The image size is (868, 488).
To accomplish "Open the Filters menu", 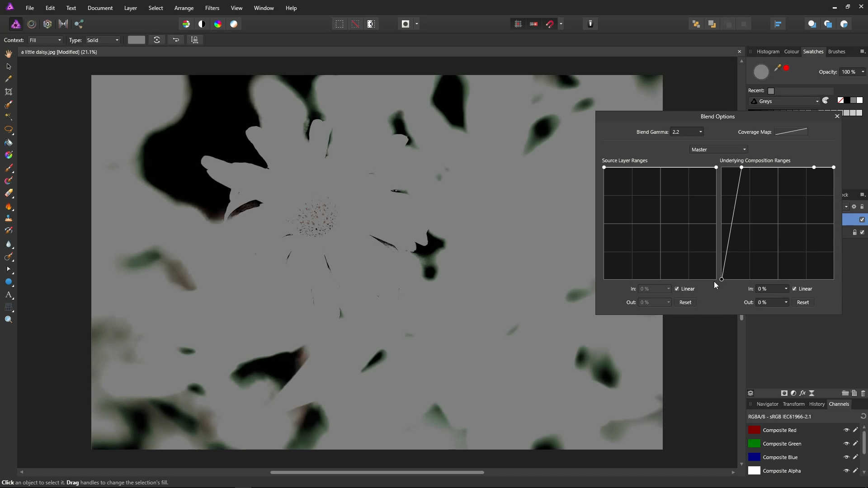I will pyautogui.click(x=212, y=8).
